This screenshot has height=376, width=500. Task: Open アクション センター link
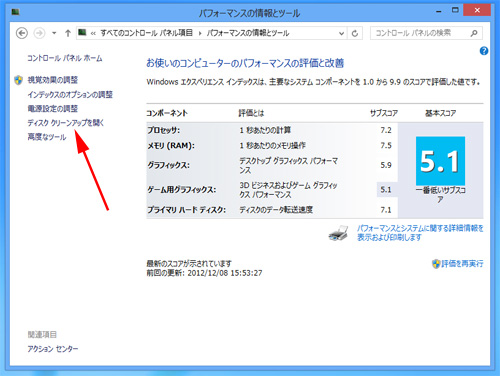point(53,349)
